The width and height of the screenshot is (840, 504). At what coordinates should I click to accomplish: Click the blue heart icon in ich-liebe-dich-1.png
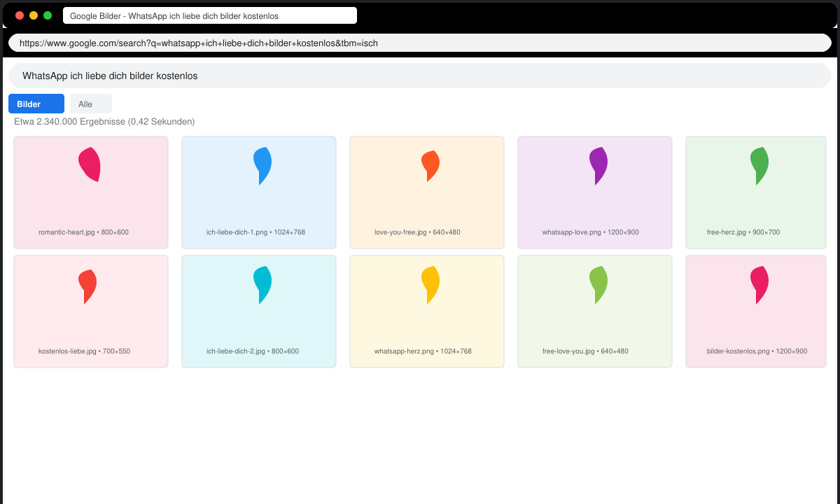262,166
